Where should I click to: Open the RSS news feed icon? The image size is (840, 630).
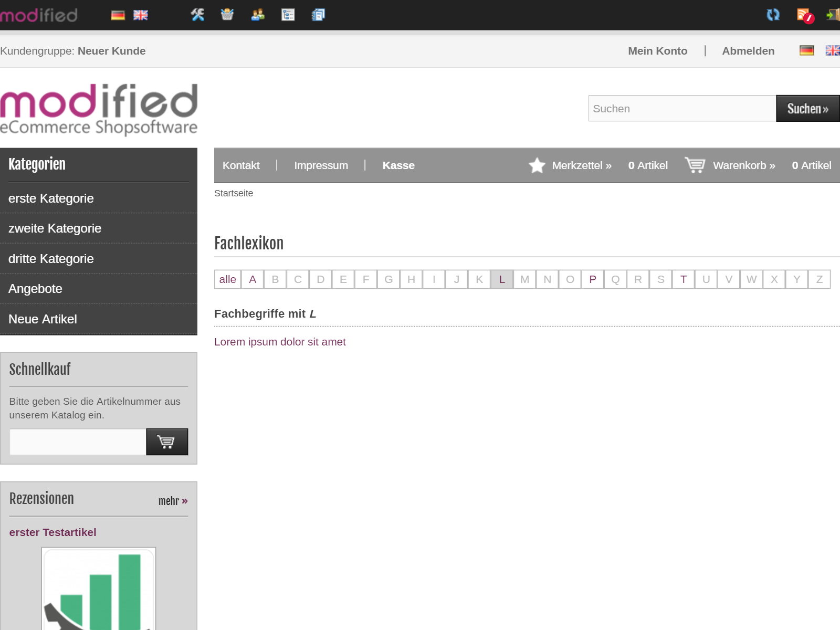(x=804, y=15)
